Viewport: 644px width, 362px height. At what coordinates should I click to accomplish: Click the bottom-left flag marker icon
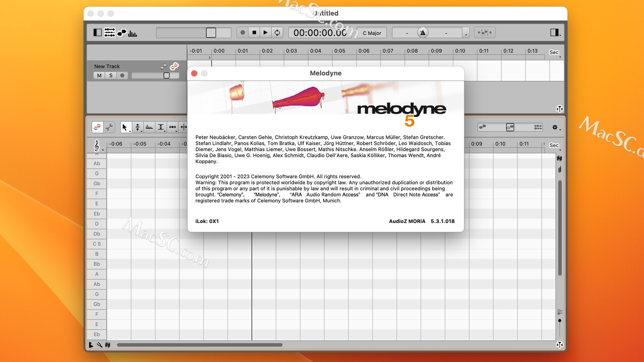91,345
